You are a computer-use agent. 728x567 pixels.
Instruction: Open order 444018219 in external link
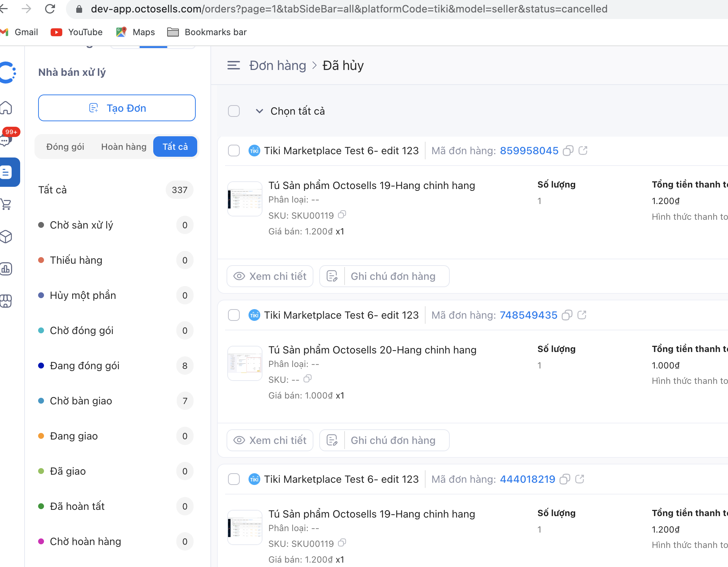tap(580, 479)
